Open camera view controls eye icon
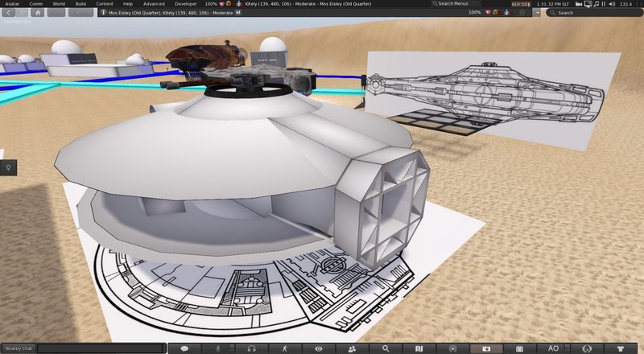644x354 pixels. 318,348
